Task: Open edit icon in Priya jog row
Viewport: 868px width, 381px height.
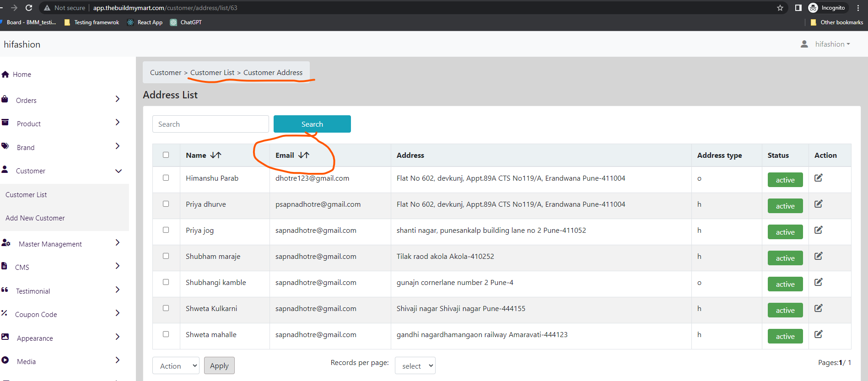Action: pyautogui.click(x=819, y=230)
